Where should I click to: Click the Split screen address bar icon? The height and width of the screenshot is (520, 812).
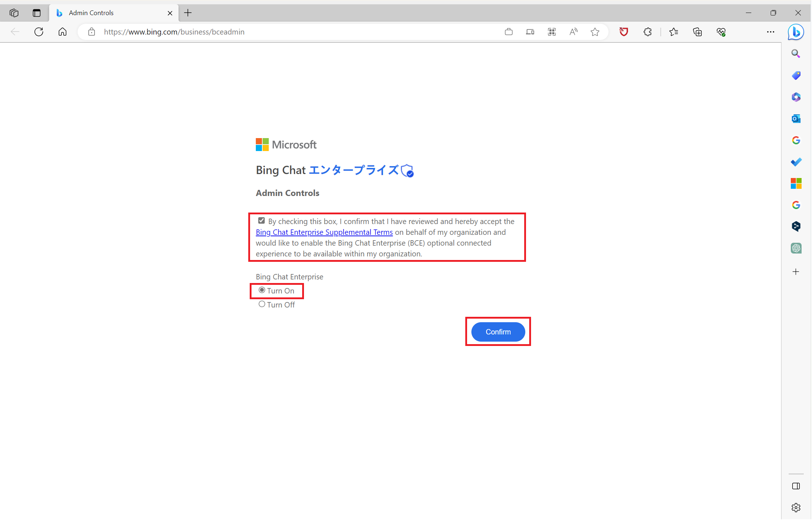(530, 32)
